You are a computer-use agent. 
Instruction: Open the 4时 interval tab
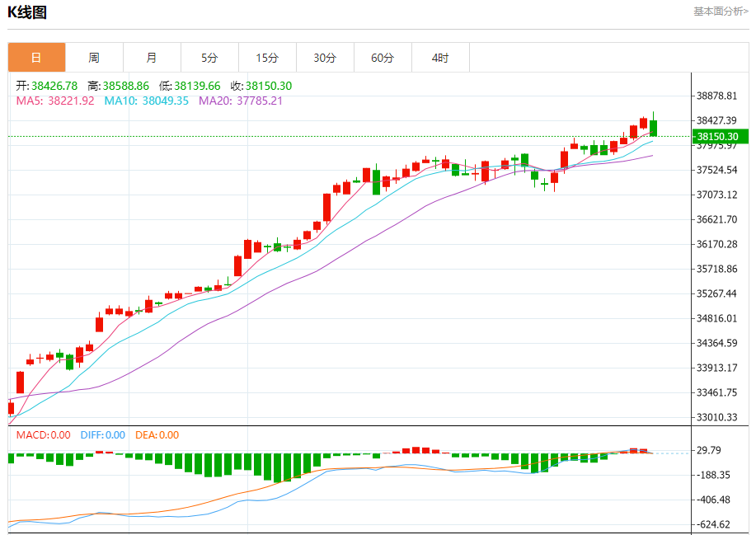pos(440,58)
